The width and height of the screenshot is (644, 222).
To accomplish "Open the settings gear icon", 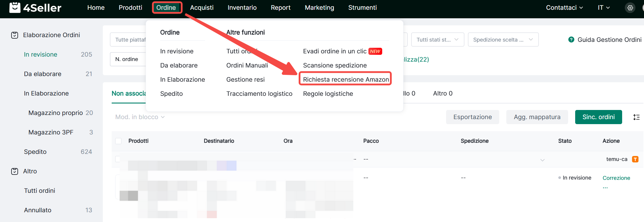I will [630, 8].
